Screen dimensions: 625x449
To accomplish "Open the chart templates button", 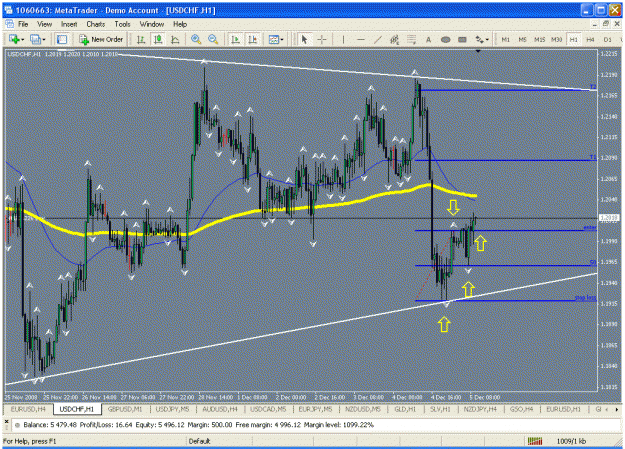I will point(273,39).
